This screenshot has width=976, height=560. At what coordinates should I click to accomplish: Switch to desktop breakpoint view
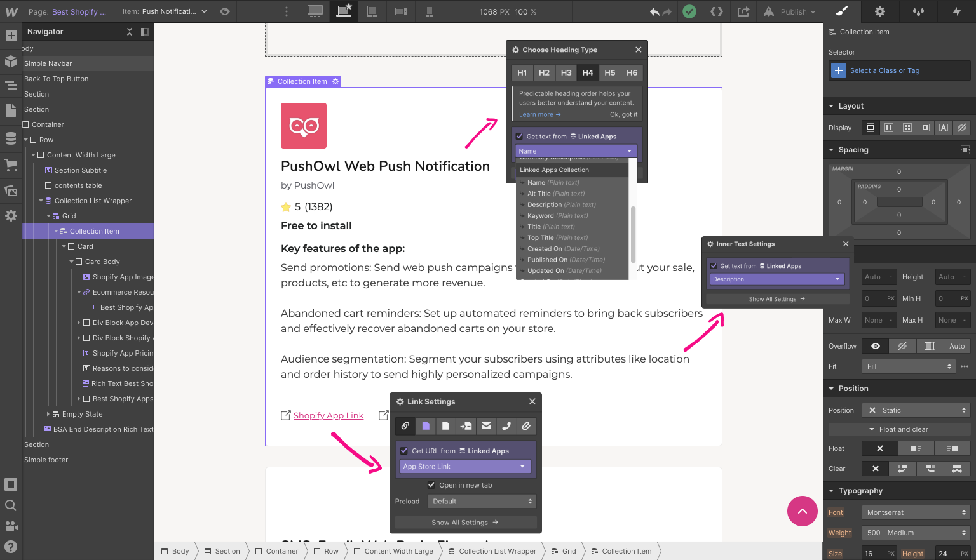pos(315,11)
